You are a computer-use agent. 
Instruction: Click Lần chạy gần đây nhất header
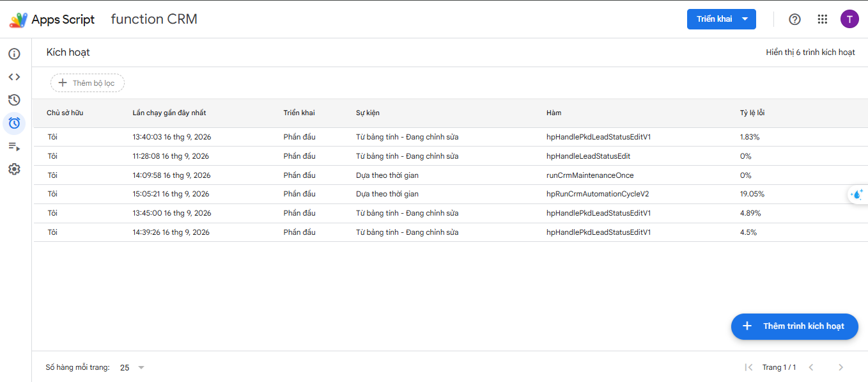click(169, 113)
